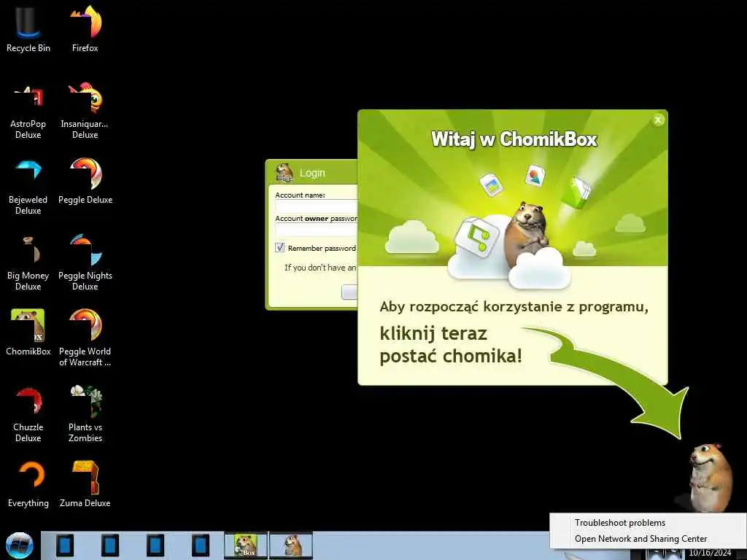Launch Firefox from the desktop
The height and width of the screenshot is (560, 747).
[x=85, y=28]
